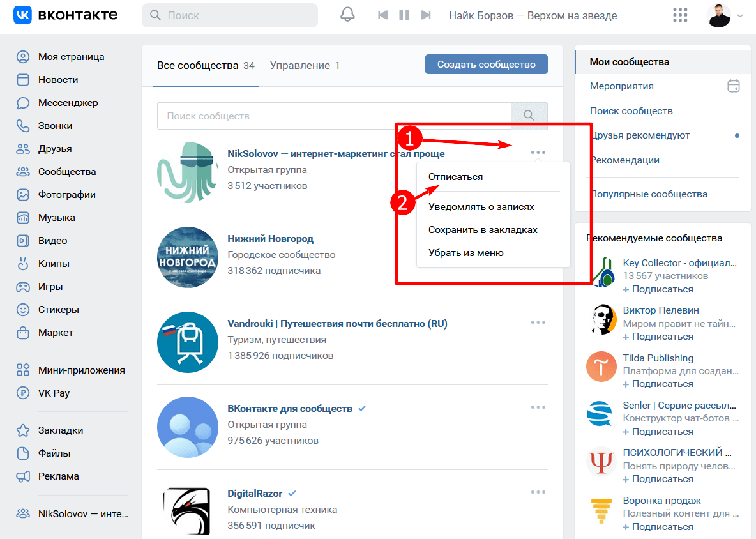Open Популярные сообщества in right menu
Screen dimensions: 756x539
tap(649, 194)
